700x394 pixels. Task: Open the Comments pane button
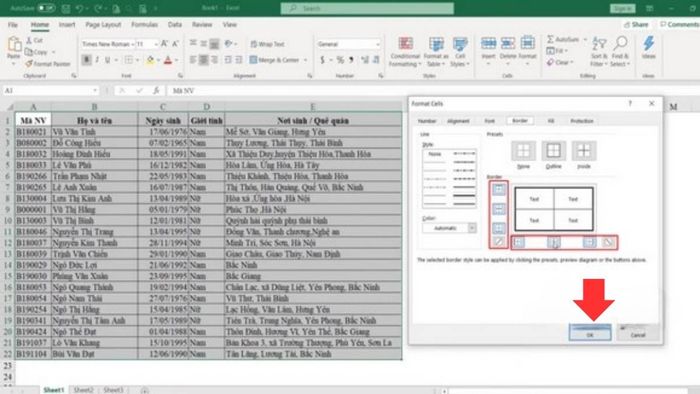click(679, 25)
